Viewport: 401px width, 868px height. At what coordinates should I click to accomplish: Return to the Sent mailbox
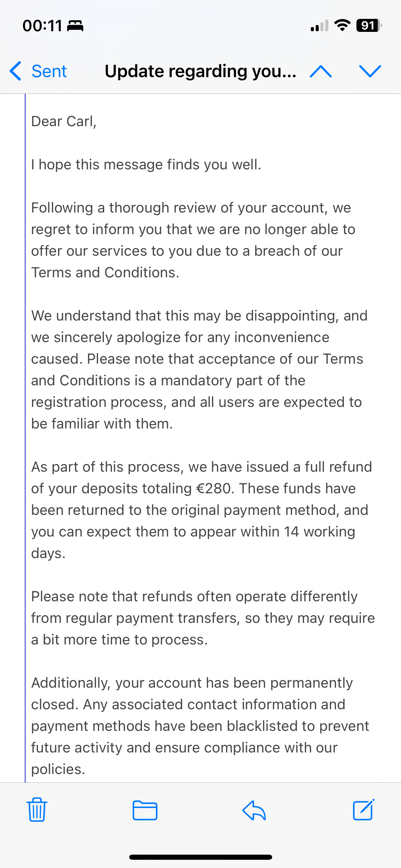[x=49, y=71]
